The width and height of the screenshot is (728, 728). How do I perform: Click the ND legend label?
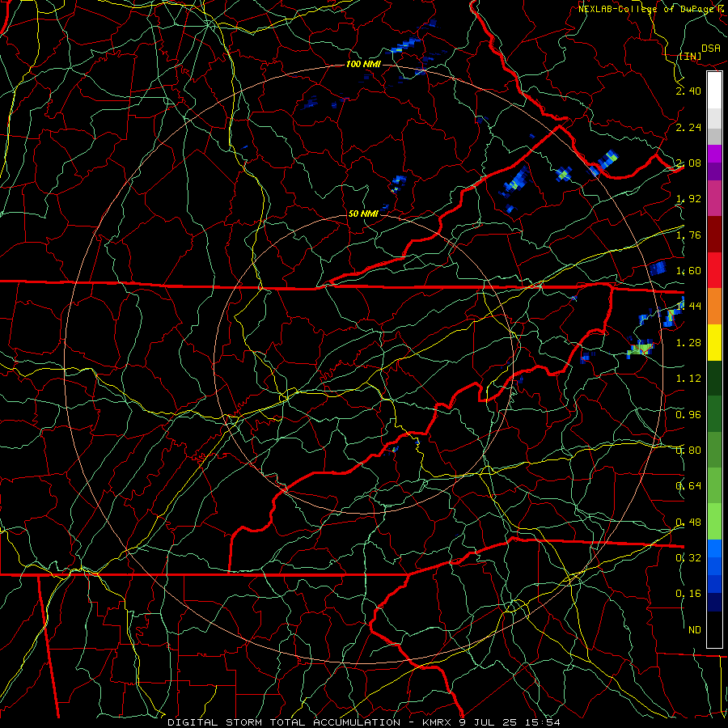[x=695, y=630]
